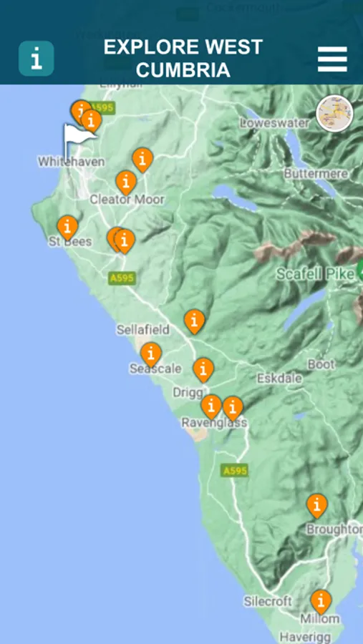Open the info pin northeast of Sellafield
The image size is (363, 644).
pos(195,321)
